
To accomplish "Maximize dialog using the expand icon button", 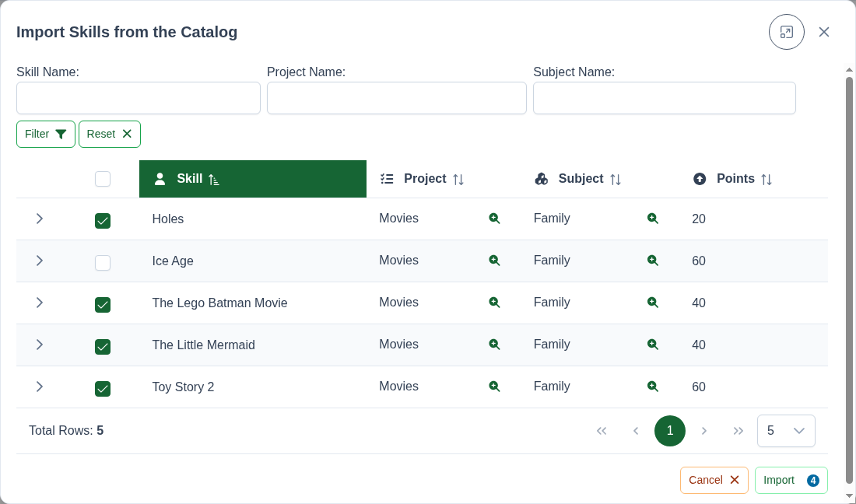I will (786, 32).
